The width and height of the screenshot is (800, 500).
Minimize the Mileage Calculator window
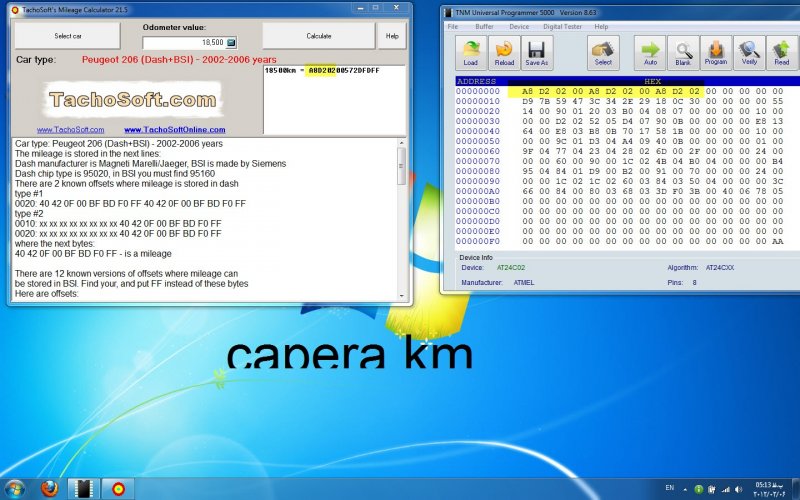(360, 8)
